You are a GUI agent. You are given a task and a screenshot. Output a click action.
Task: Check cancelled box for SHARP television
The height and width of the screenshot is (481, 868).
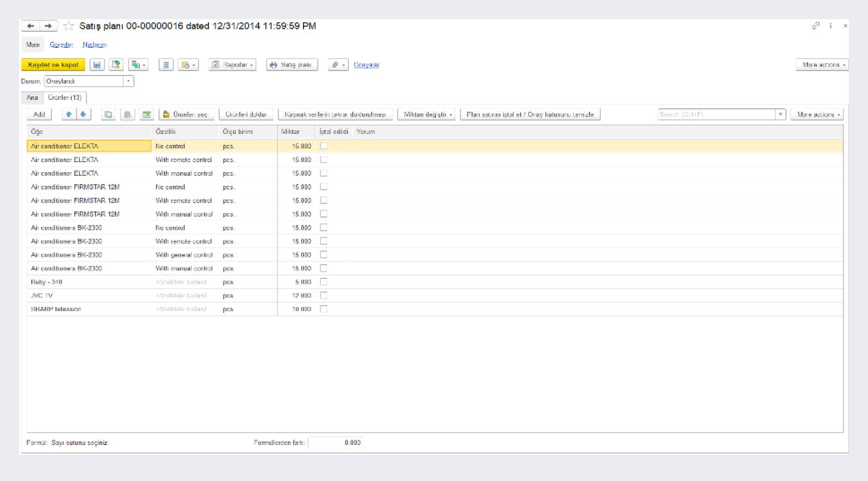323,309
